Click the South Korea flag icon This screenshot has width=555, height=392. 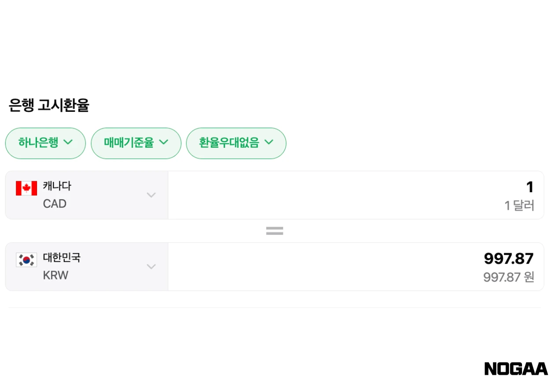tap(26, 260)
